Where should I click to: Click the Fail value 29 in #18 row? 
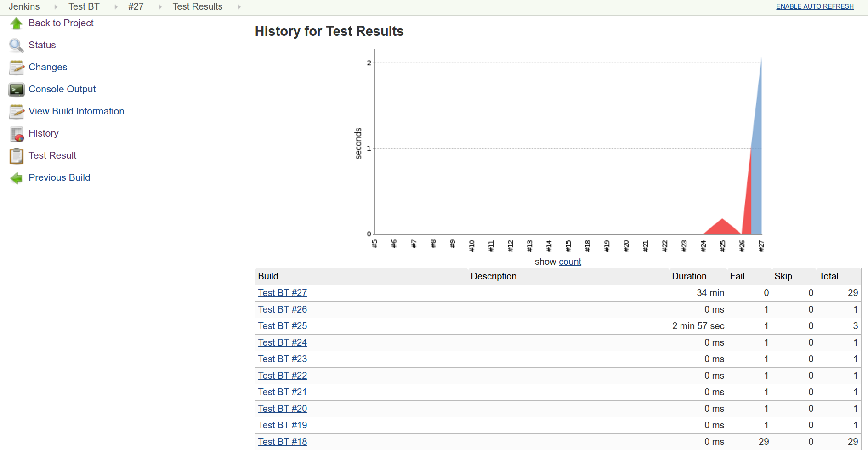coord(764,442)
